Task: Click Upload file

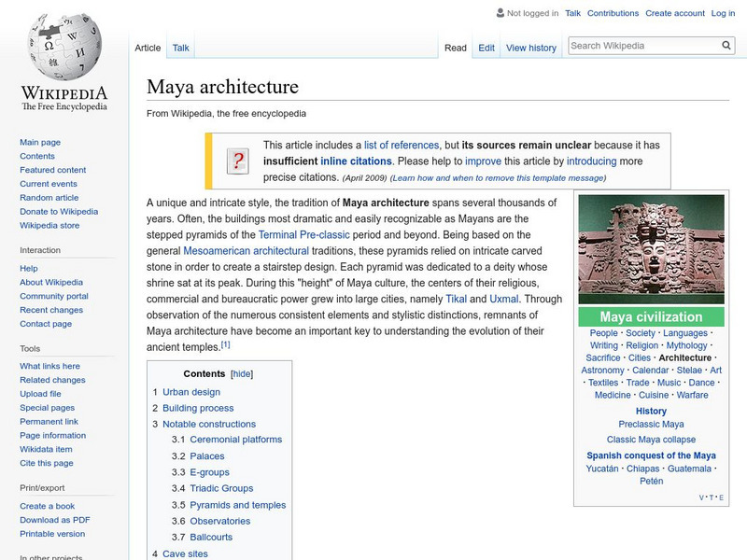Action: click(40, 393)
